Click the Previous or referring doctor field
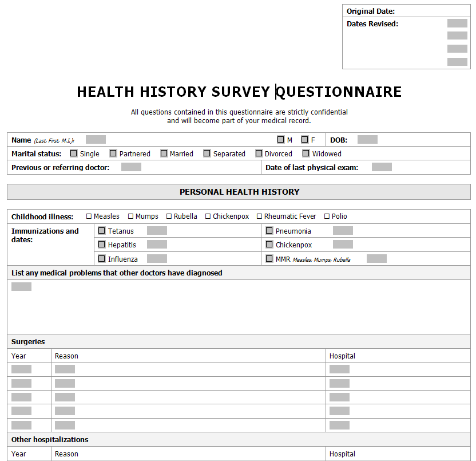This screenshot has width=476, height=461. [x=131, y=167]
